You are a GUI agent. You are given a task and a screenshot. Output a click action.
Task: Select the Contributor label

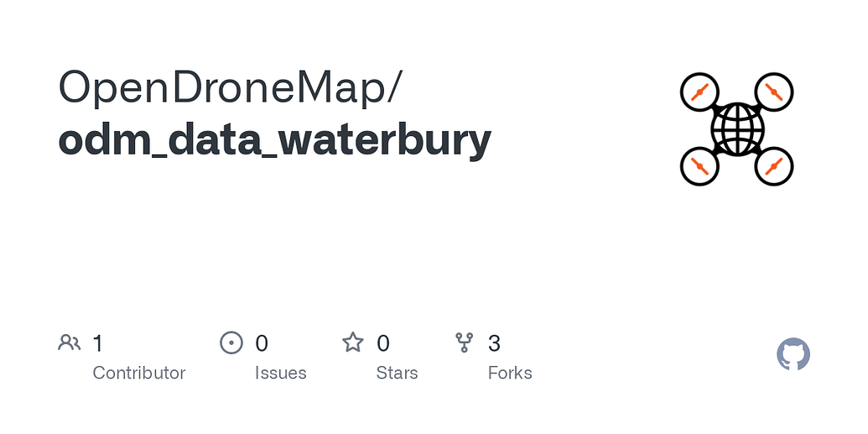point(138,373)
